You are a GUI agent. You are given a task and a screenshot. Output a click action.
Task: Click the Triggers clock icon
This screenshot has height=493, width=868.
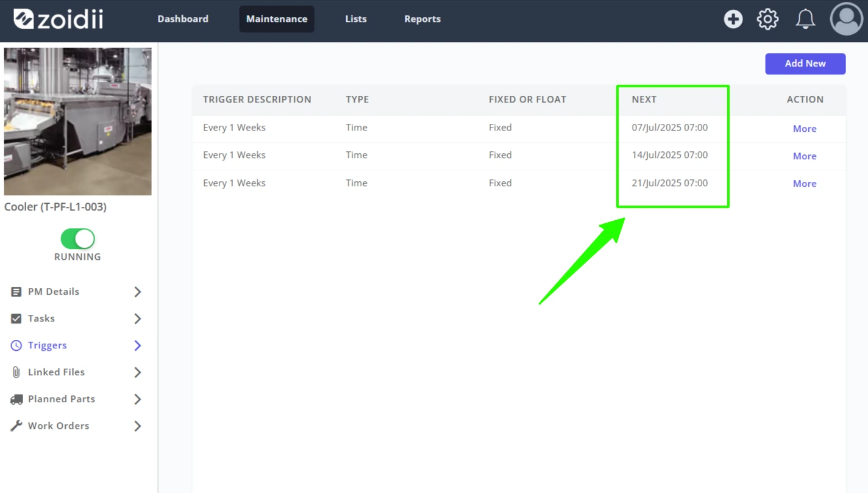point(16,345)
